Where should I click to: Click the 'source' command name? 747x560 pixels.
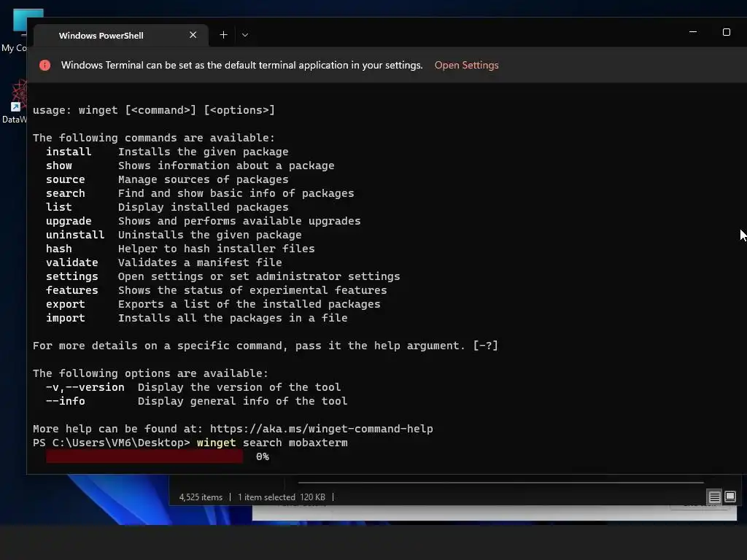coord(65,179)
